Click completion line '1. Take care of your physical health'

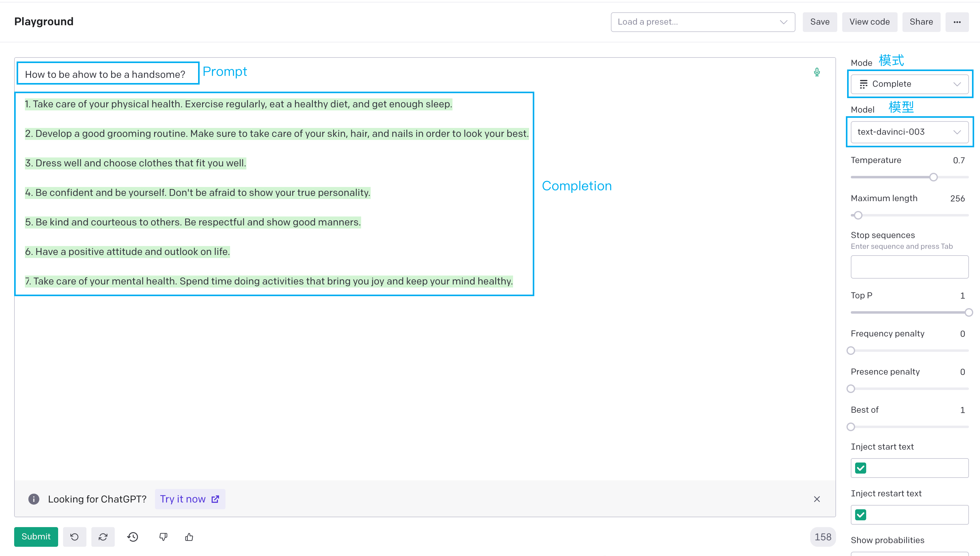pyautogui.click(x=238, y=104)
